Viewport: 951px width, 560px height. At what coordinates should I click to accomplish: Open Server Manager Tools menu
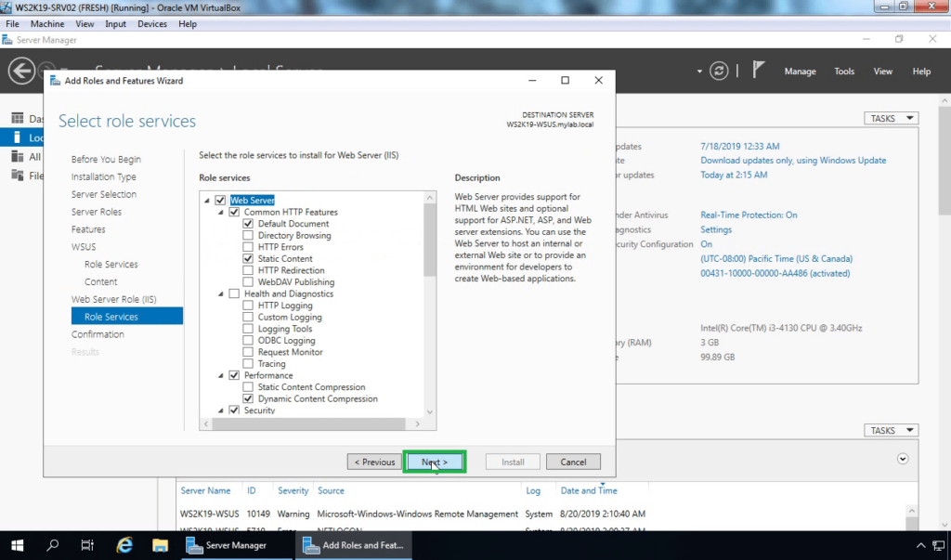point(844,71)
